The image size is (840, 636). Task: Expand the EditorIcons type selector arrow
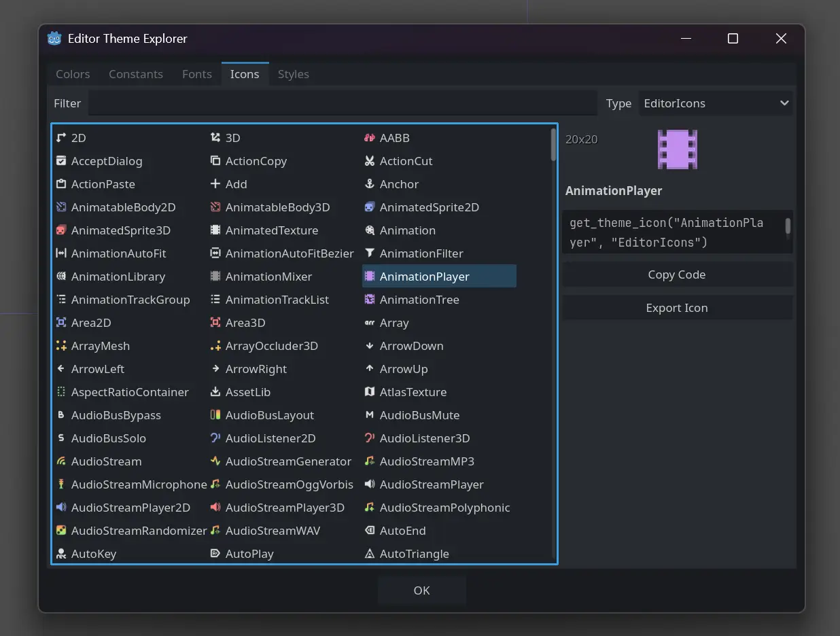(784, 103)
